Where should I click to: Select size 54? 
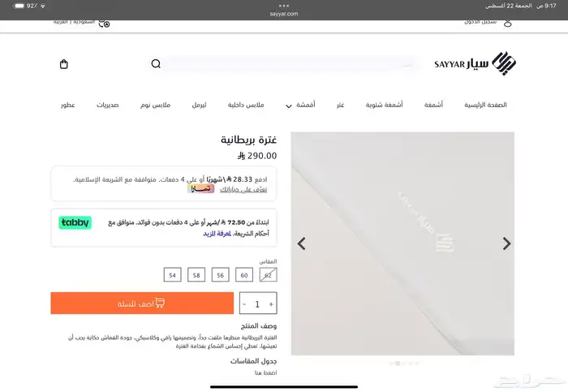point(172,275)
